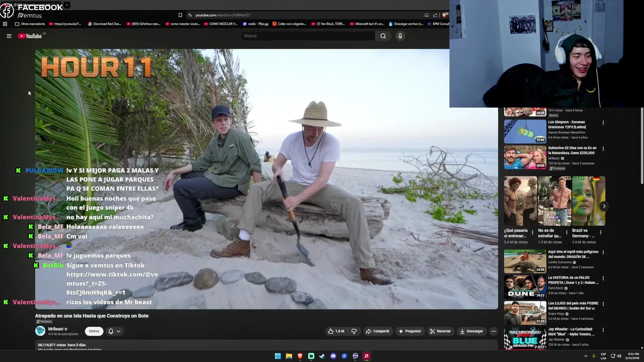This screenshot has height=362, width=644.
Task: Open options for Jay Wheeler video
Action: click(x=603, y=330)
